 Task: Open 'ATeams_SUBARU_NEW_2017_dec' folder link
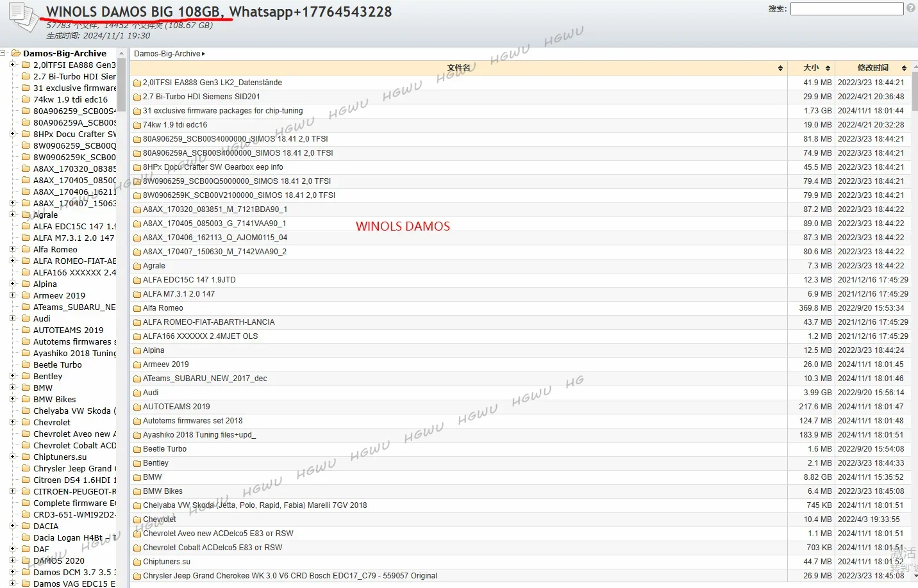tap(205, 379)
